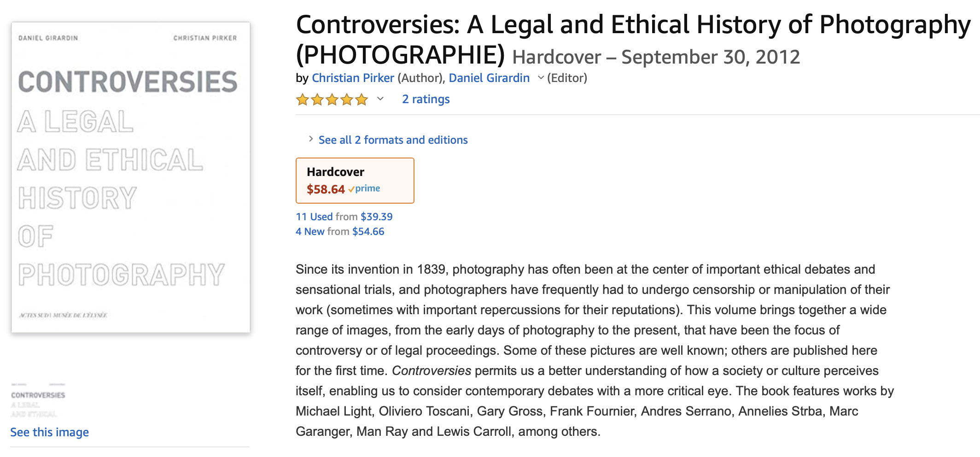See all 2 formats and editions
This screenshot has height=457, width=980.
[393, 140]
